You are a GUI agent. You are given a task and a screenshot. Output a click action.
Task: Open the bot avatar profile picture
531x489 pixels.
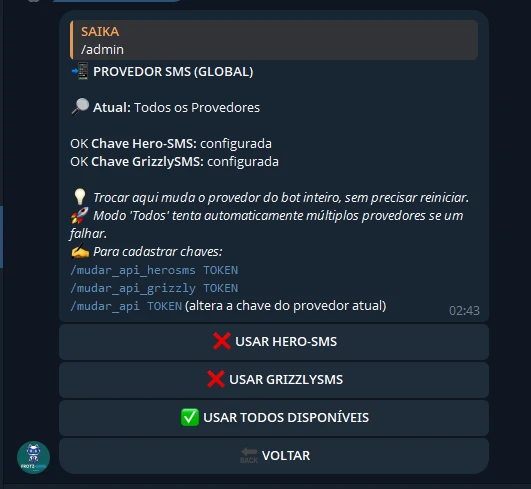[34, 458]
